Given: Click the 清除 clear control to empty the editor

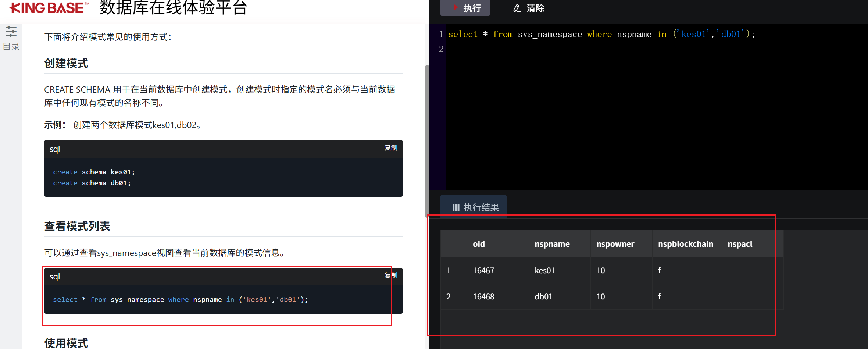Looking at the screenshot, I should click(535, 8).
